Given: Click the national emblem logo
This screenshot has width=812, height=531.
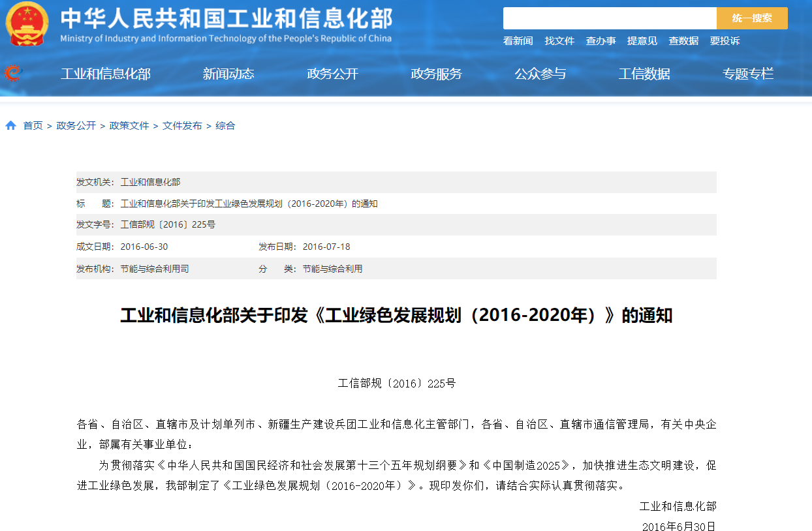Looking at the screenshot, I should point(27,23).
